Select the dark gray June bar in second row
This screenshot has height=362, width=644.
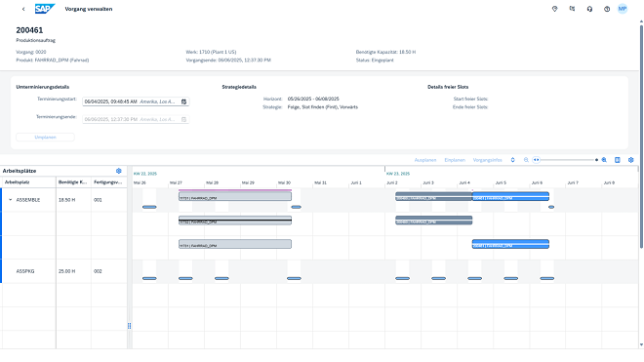433,221
